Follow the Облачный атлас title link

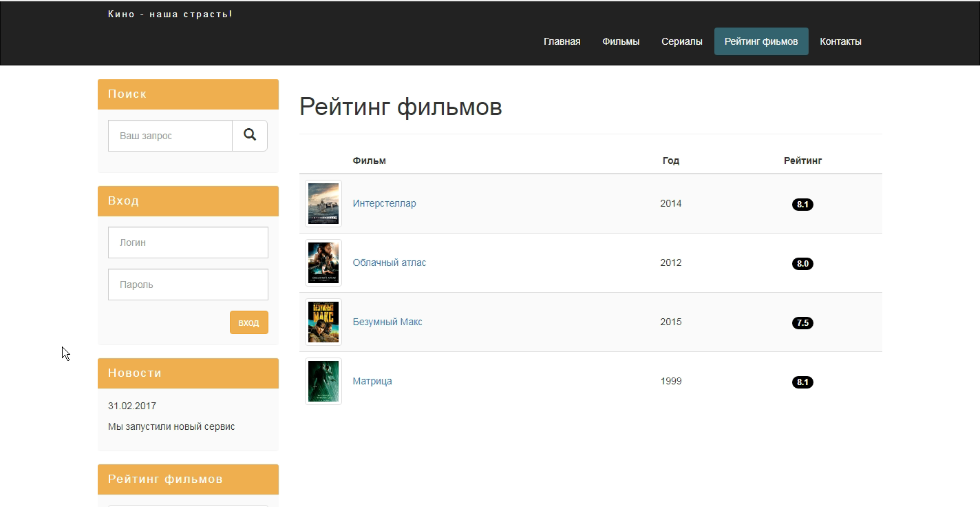[389, 262]
